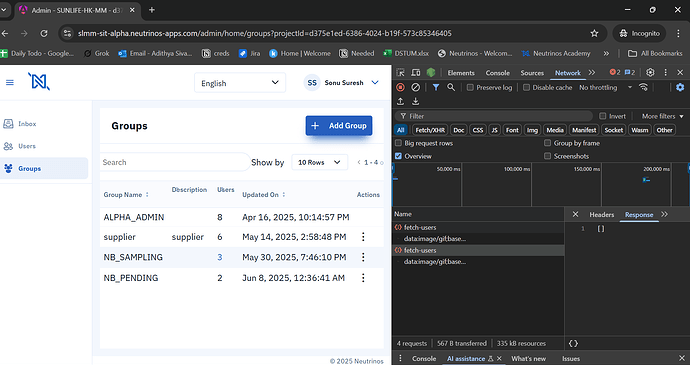Select Groups in the sidebar
This screenshot has width=690, height=365.
pyautogui.click(x=44, y=168)
